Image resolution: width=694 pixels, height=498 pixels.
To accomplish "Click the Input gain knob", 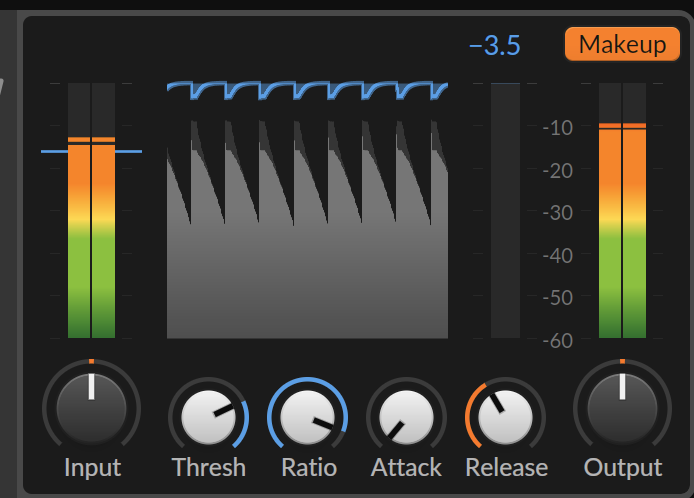I will coord(92,409).
